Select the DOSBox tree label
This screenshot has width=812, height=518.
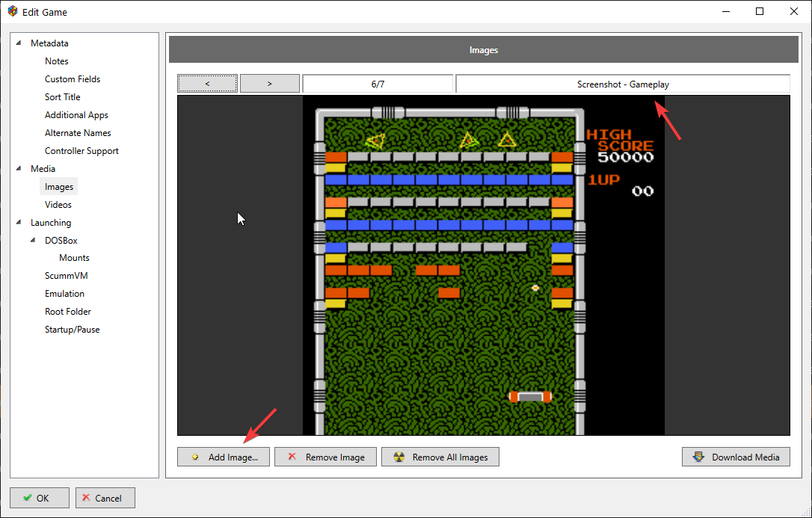click(x=61, y=241)
